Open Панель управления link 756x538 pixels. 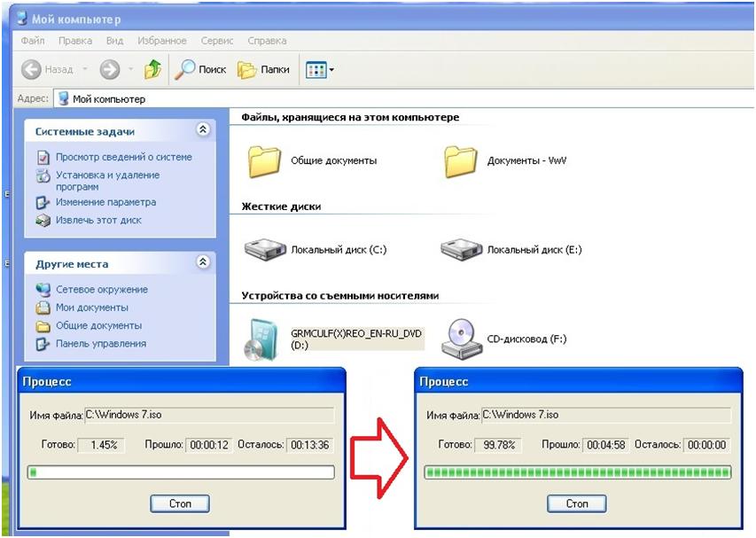(101, 344)
